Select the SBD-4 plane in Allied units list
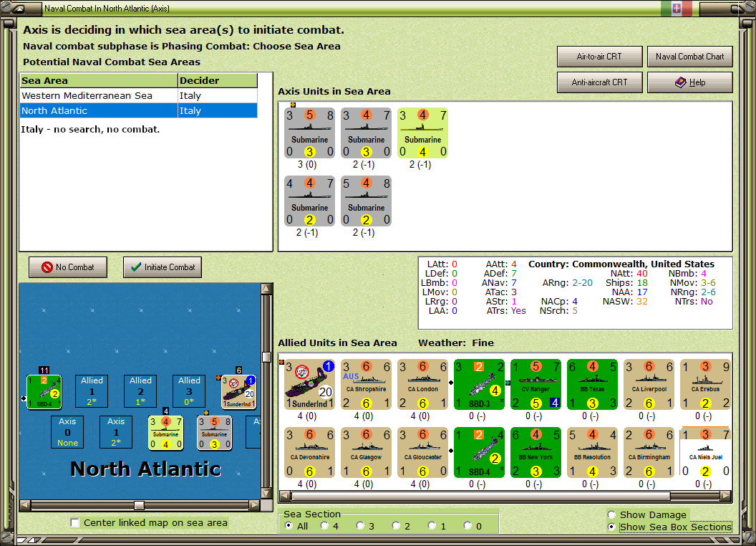This screenshot has width=756, height=546. [479, 452]
